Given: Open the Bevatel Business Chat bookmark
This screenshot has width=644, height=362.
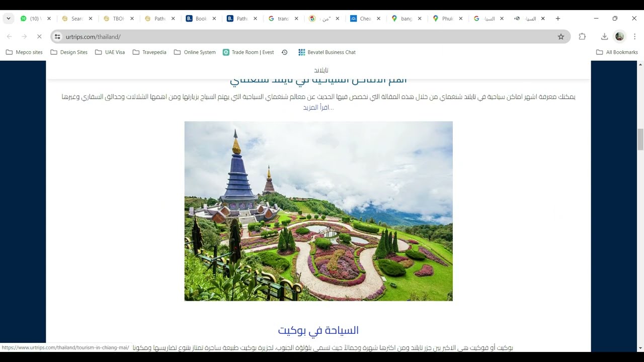Looking at the screenshot, I should click(x=327, y=52).
